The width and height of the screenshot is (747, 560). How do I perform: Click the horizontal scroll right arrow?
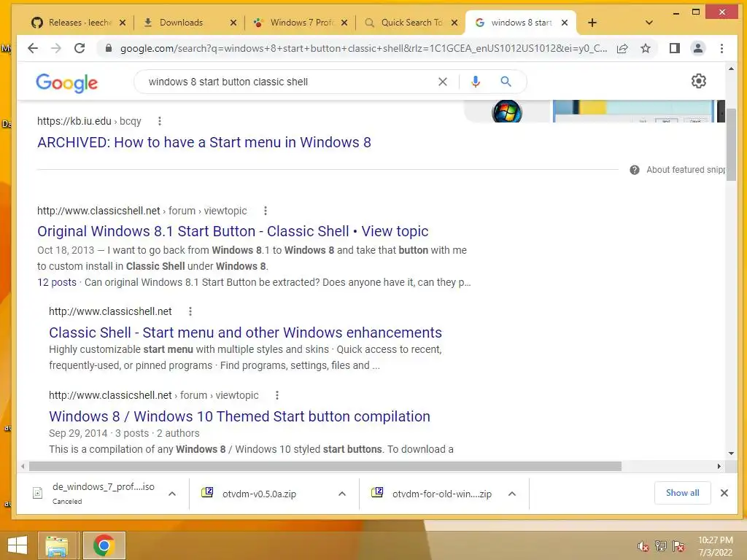coord(719,466)
